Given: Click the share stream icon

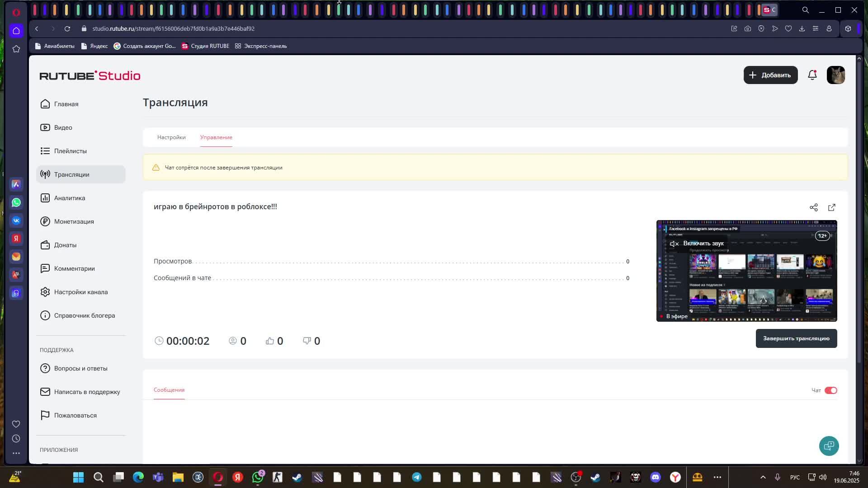Looking at the screenshot, I should point(814,207).
